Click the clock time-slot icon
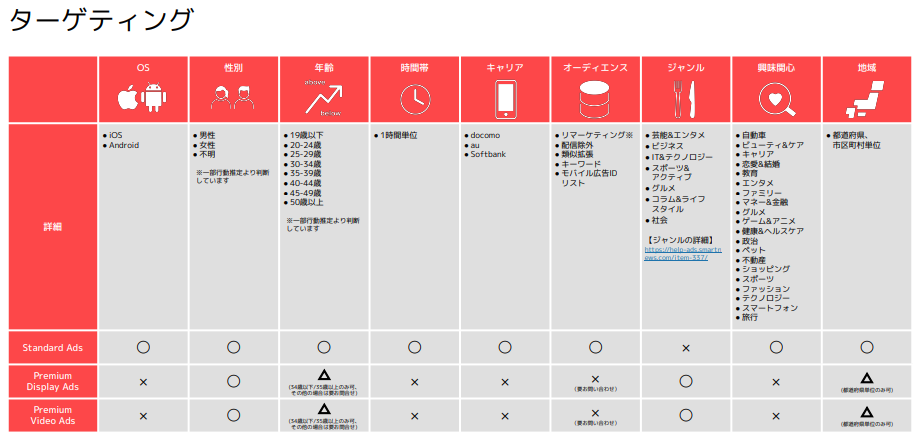The height and width of the screenshot is (433, 924). 414,99
